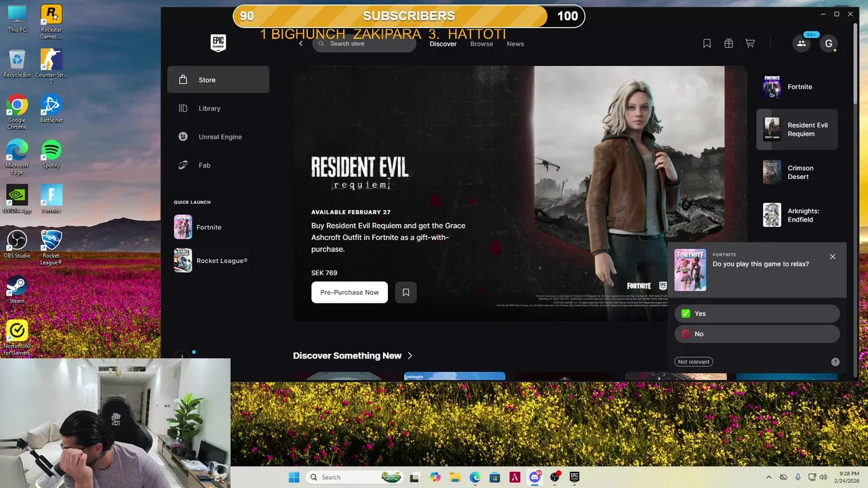
Task: Switch to Epic Games Launcher taskbar icon
Action: click(574, 477)
